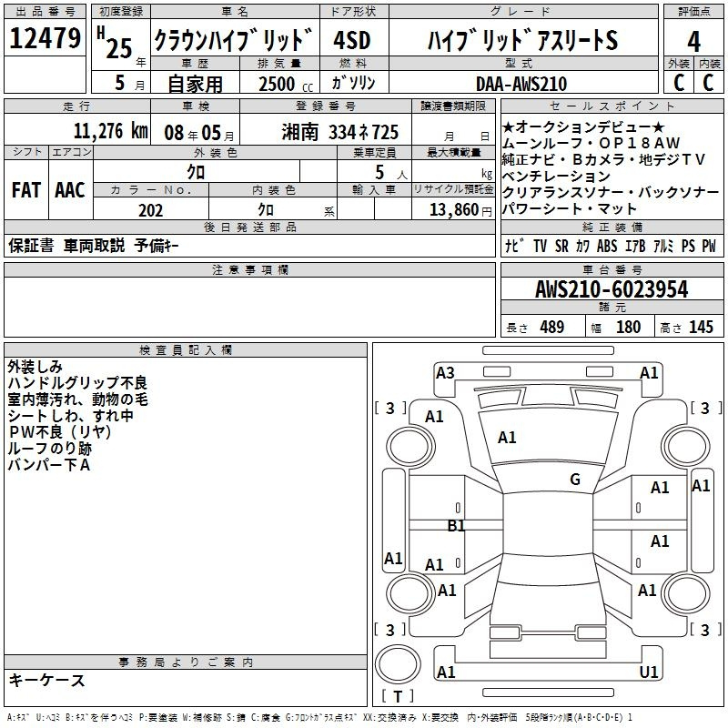Click the G windshield chip mark
This screenshot has width=728, height=728.
[x=575, y=479]
